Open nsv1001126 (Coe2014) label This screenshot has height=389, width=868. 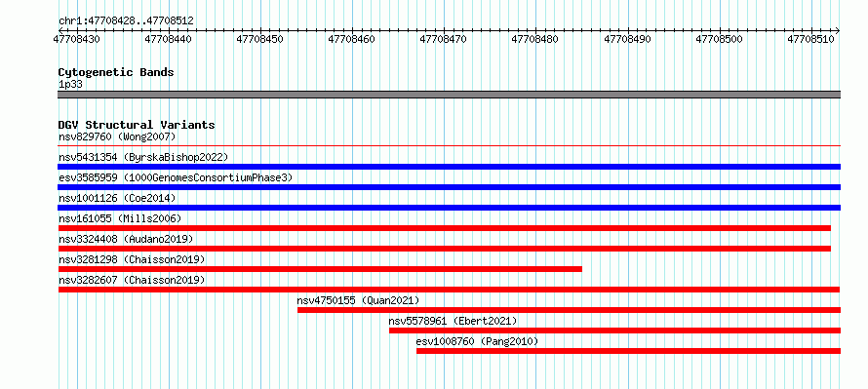(x=117, y=198)
